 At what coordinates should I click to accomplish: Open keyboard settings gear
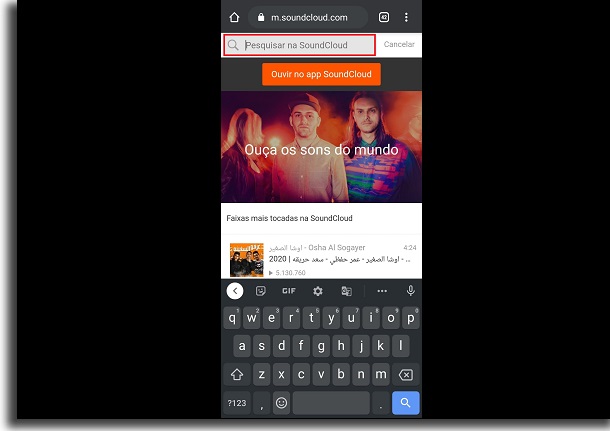click(318, 291)
